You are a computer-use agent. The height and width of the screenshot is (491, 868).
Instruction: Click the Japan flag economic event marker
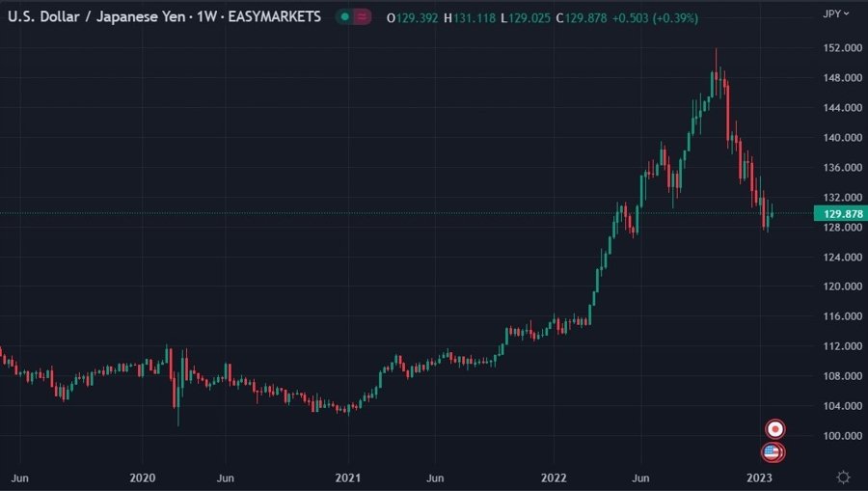tap(774, 428)
